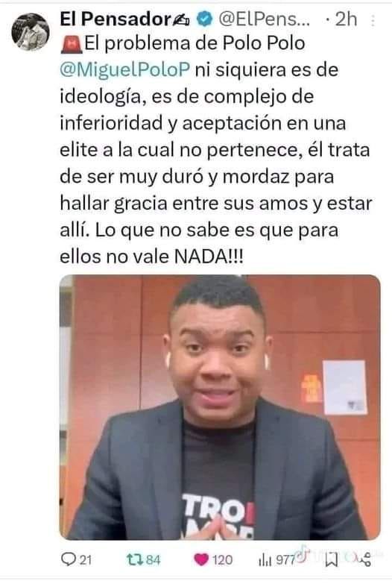Open the three-dot more options menu
This screenshot has height=584, width=392.
pyautogui.click(x=373, y=20)
